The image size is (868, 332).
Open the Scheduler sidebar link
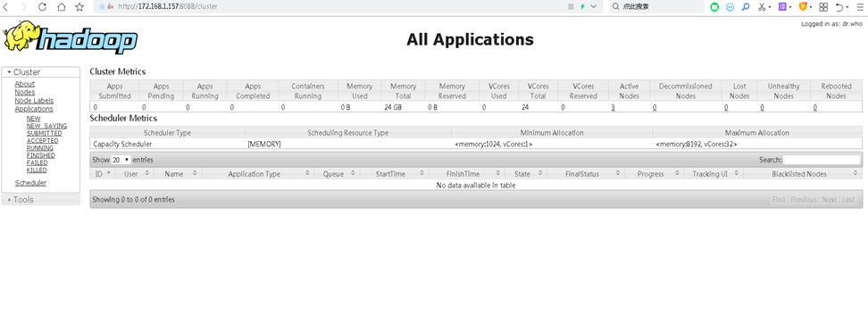pyautogui.click(x=30, y=183)
